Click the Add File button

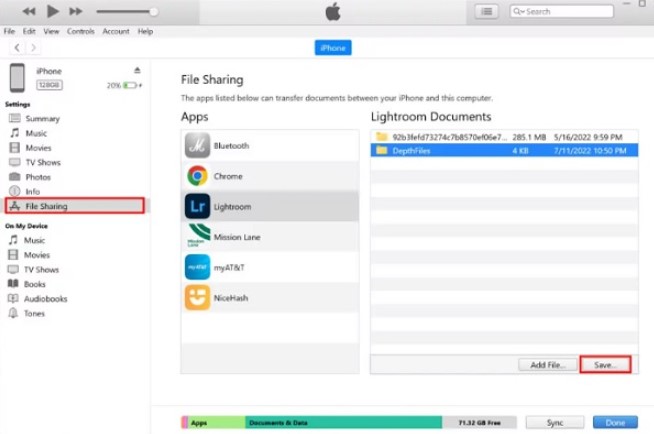548,365
